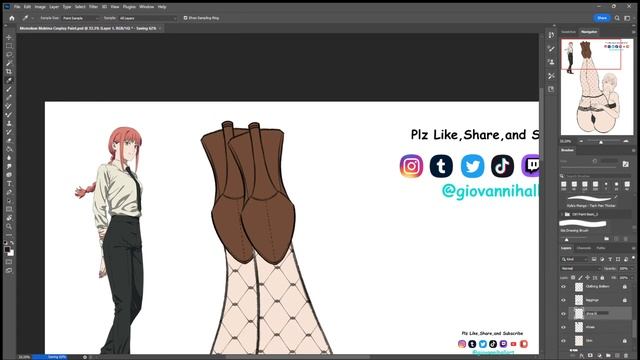Viewport: 640px width, 360px height.
Task: Open the Help menu
Action: 162,7
